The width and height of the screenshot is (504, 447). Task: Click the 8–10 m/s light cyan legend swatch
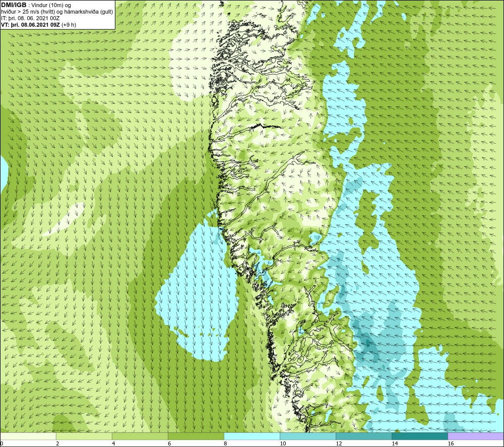point(252,436)
